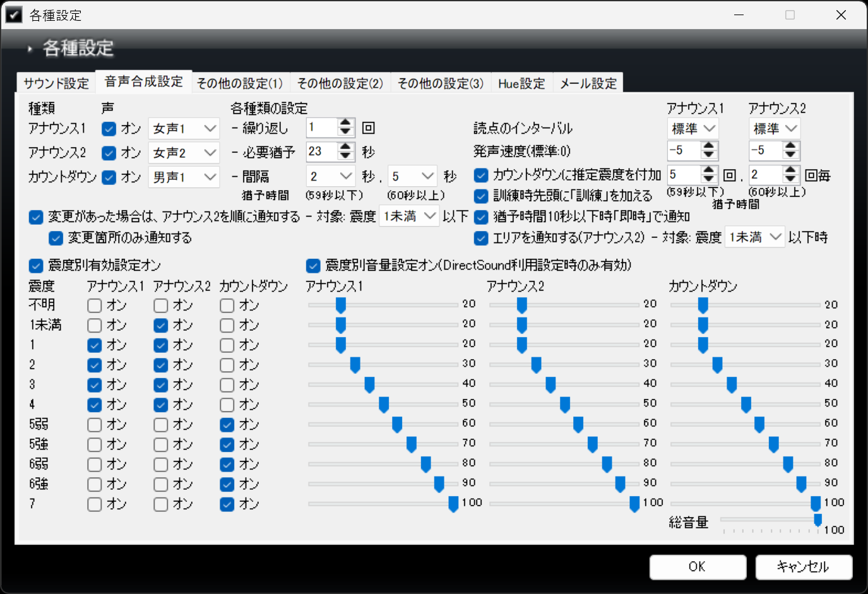Click カウントダウン volume slider at 40

coord(732,384)
